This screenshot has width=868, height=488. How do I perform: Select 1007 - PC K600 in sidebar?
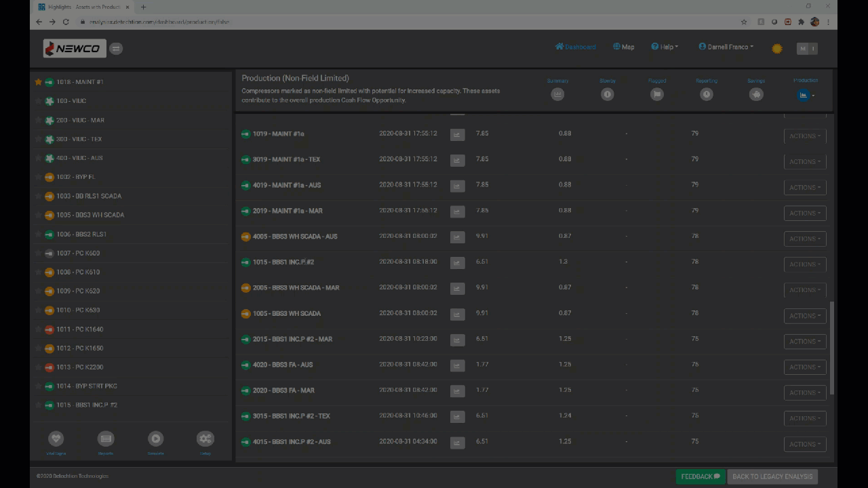click(x=78, y=253)
